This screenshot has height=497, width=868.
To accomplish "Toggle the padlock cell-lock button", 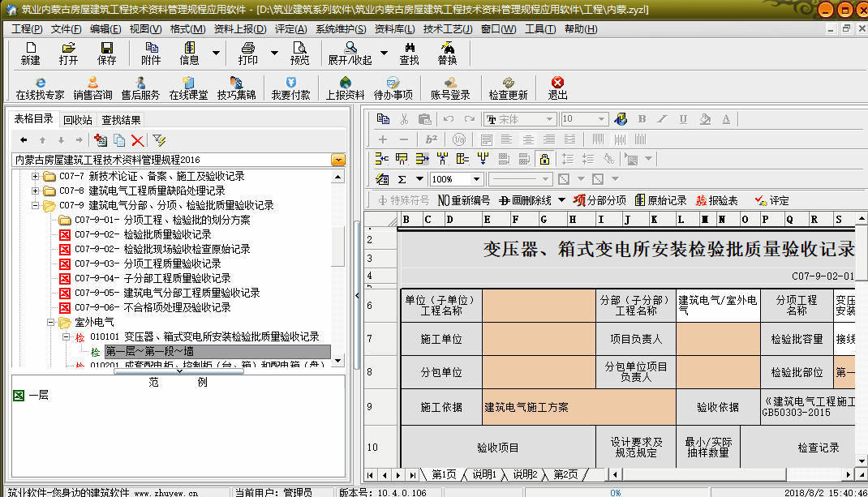I will click(544, 159).
